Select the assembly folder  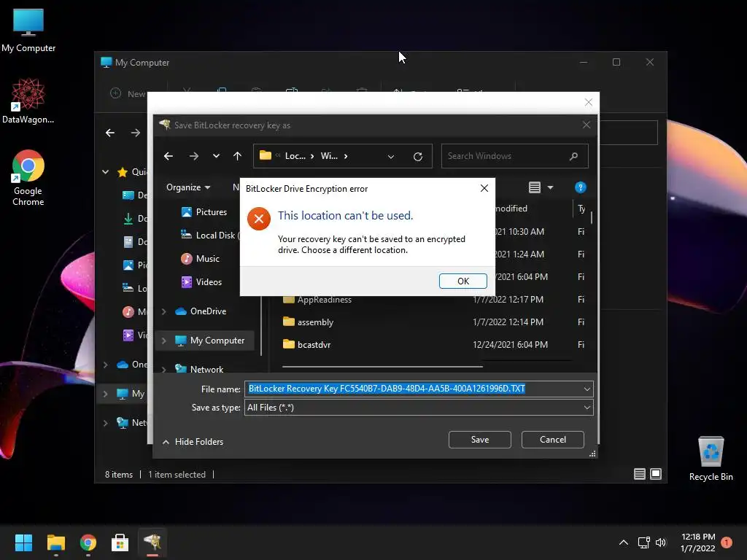pyautogui.click(x=308, y=322)
